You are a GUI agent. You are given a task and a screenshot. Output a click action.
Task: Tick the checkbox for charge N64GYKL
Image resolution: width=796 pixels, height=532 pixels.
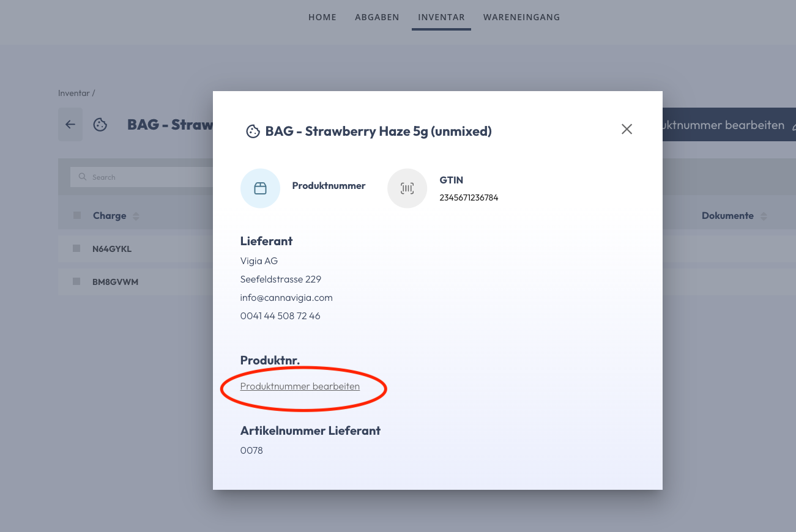(x=76, y=248)
